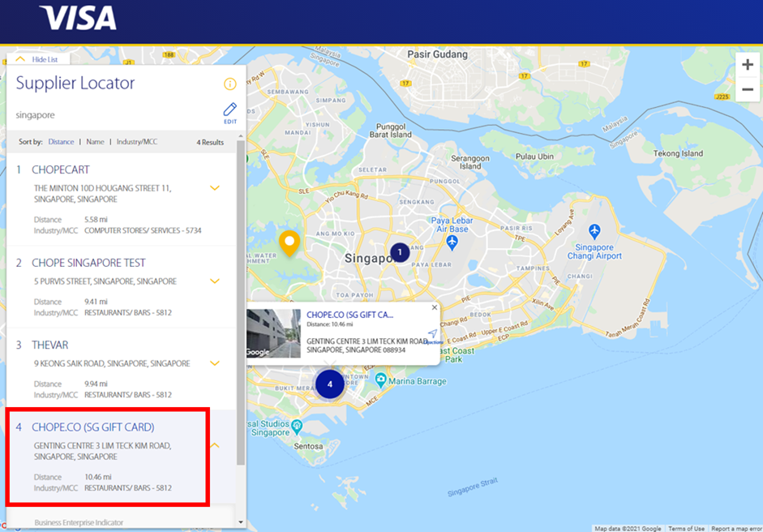Click the singapore search location text
The height and width of the screenshot is (532, 763).
click(x=35, y=115)
